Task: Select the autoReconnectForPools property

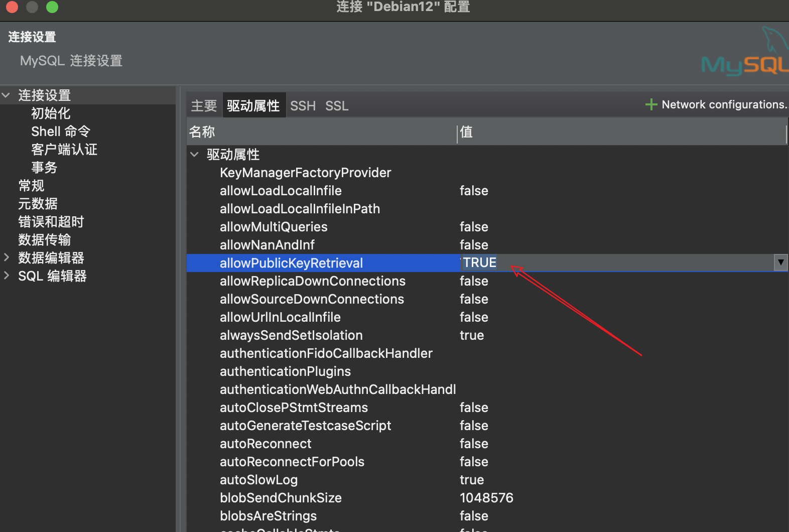Action: pos(292,462)
